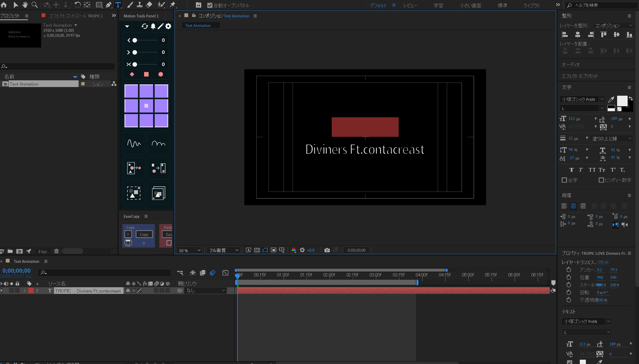Choose the Puppet Pin tool

pyautogui.click(x=173, y=5)
